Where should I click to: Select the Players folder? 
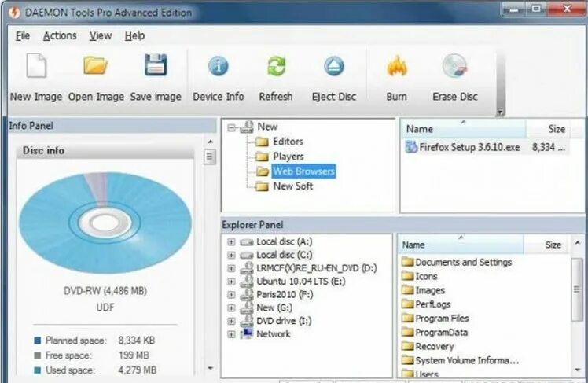tap(288, 156)
